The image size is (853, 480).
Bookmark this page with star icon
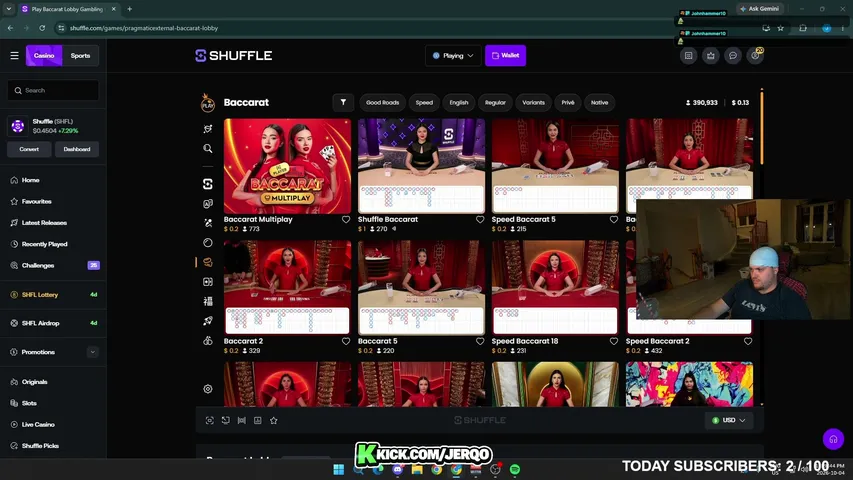(781, 28)
